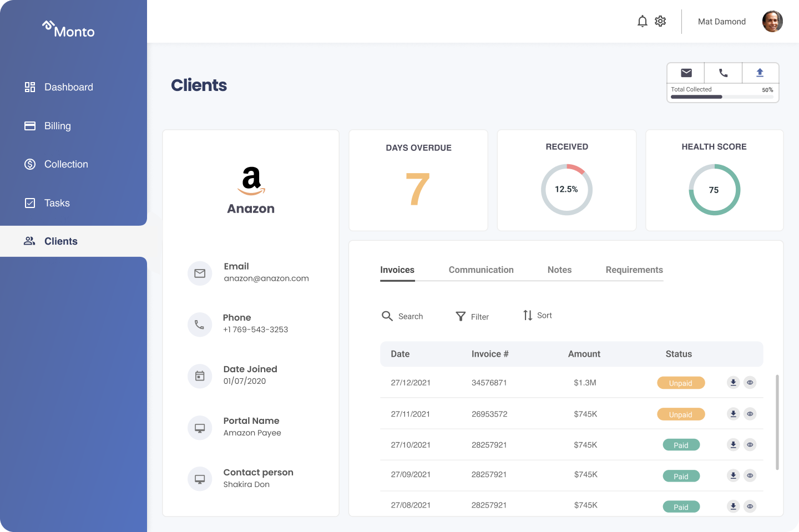
Task: Click phone number +1 769-543-3253
Action: pos(256,330)
